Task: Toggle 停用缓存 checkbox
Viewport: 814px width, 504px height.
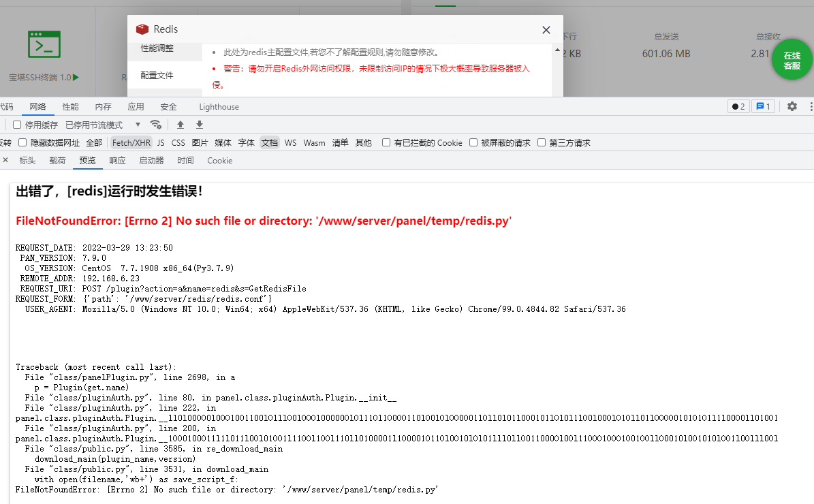Action: point(17,125)
